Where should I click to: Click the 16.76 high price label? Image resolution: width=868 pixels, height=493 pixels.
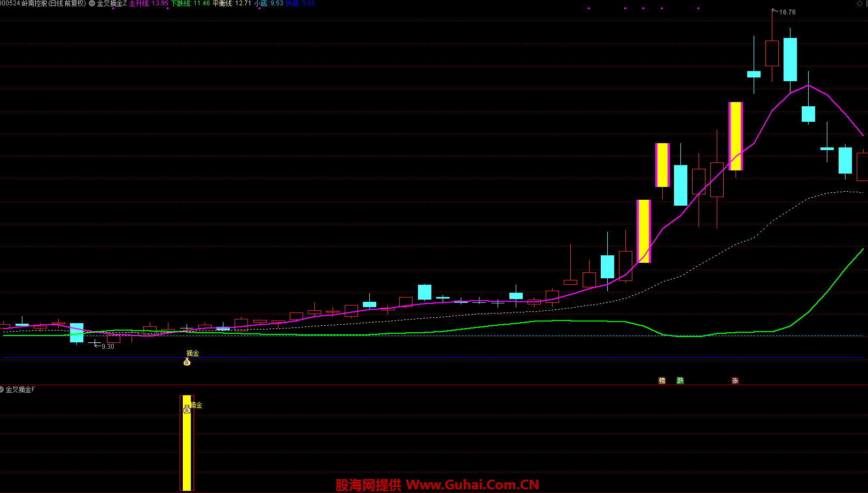[787, 12]
